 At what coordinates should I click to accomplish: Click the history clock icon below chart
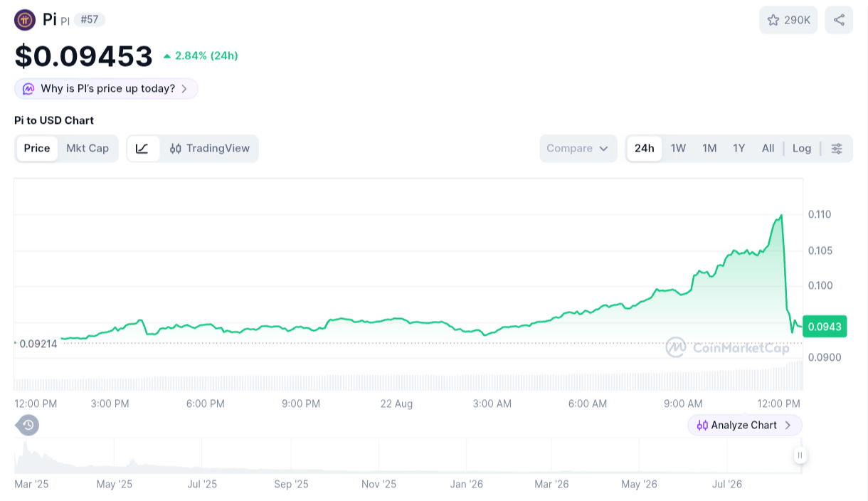(28, 426)
